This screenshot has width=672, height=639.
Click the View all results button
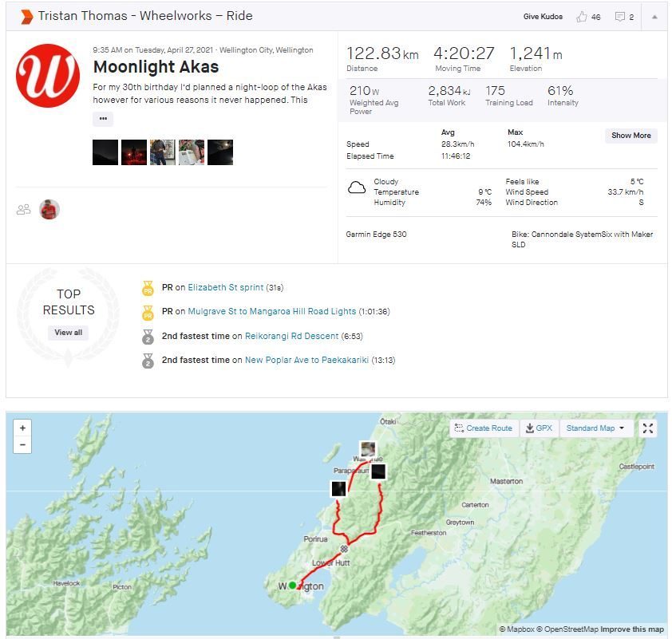68,333
